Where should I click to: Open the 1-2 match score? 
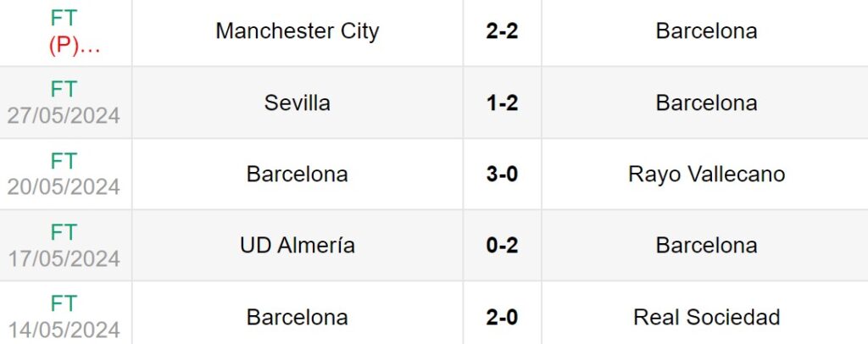click(x=502, y=103)
